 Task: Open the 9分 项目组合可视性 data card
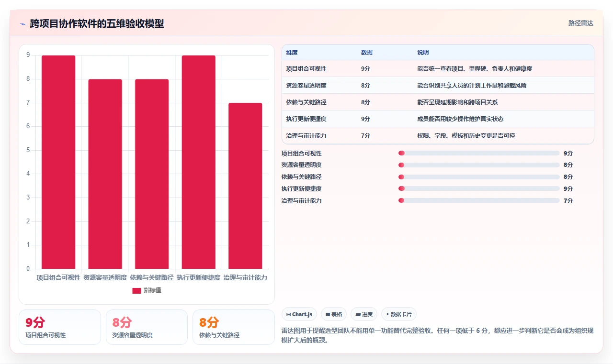[x=60, y=327]
